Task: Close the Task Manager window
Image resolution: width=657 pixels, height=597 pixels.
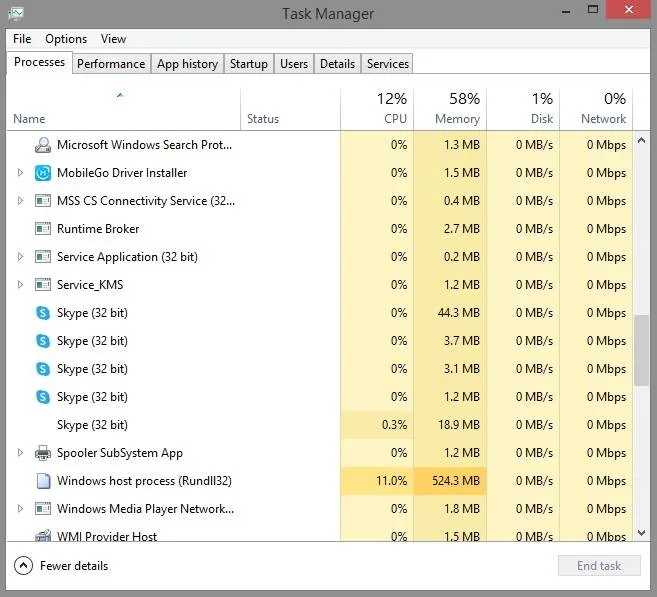Action: point(629,10)
